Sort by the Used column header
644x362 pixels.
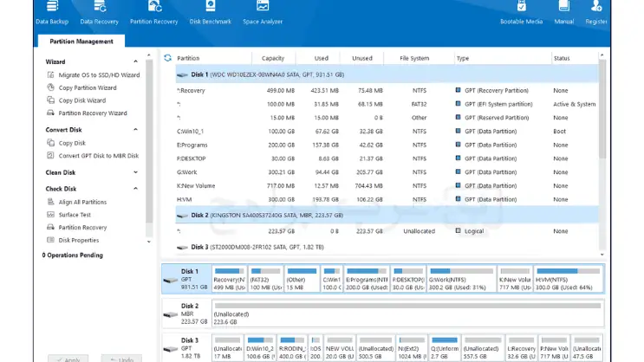coord(318,58)
